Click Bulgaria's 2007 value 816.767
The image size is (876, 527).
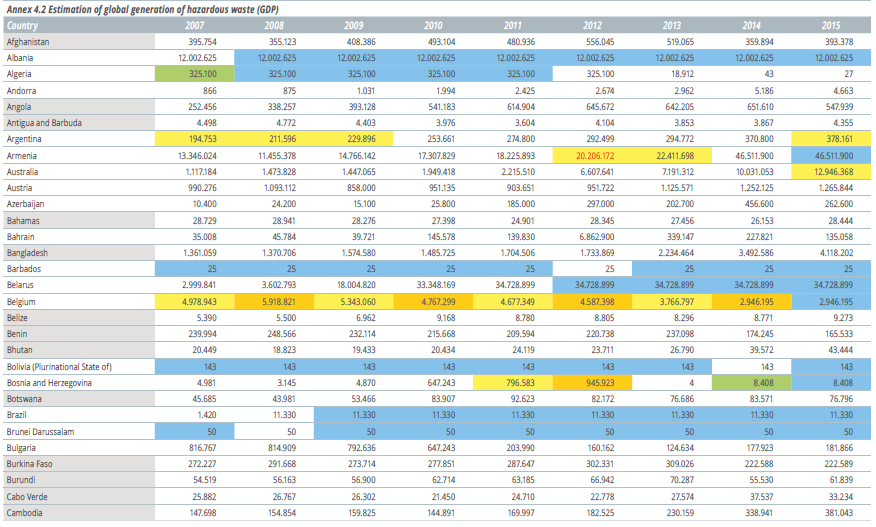pos(202,448)
